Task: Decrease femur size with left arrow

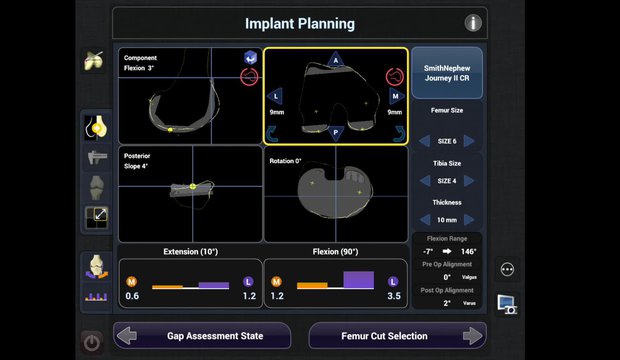Action: click(424, 141)
